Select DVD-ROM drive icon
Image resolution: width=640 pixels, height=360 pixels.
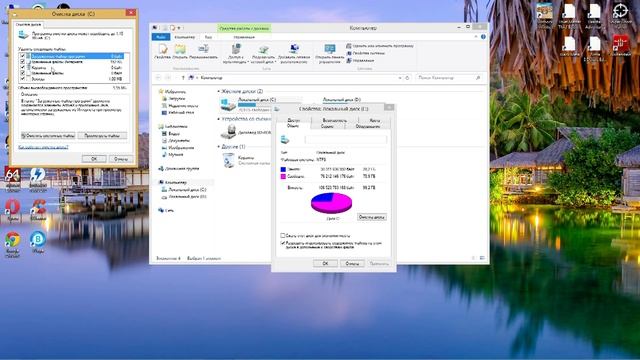pyautogui.click(x=228, y=132)
